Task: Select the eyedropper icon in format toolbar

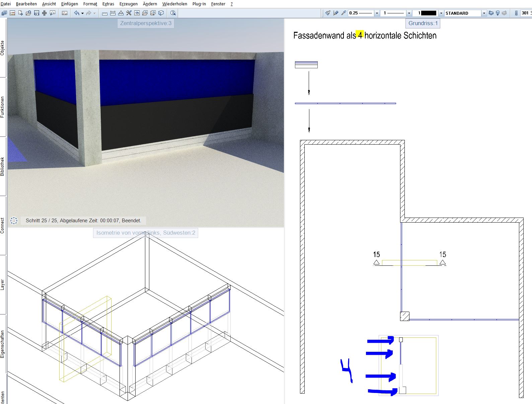Action: (344, 13)
